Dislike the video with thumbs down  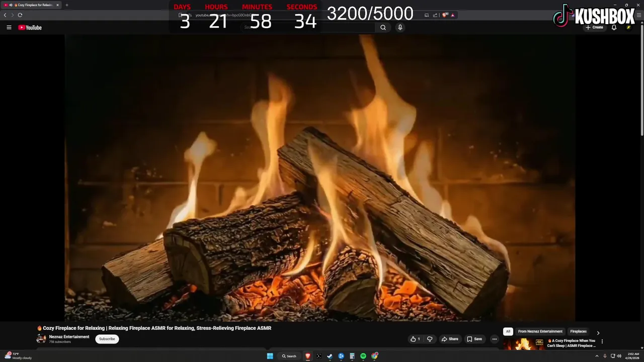tap(430, 339)
